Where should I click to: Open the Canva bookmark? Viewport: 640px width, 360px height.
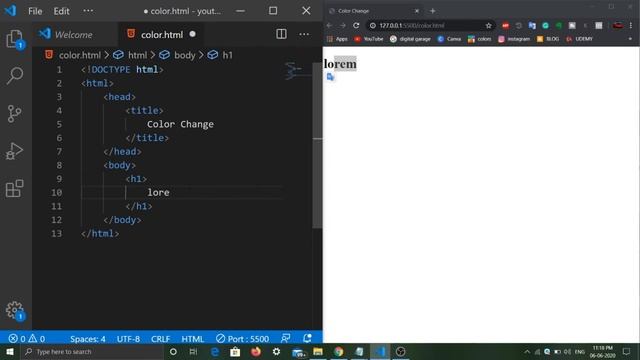pos(449,39)
